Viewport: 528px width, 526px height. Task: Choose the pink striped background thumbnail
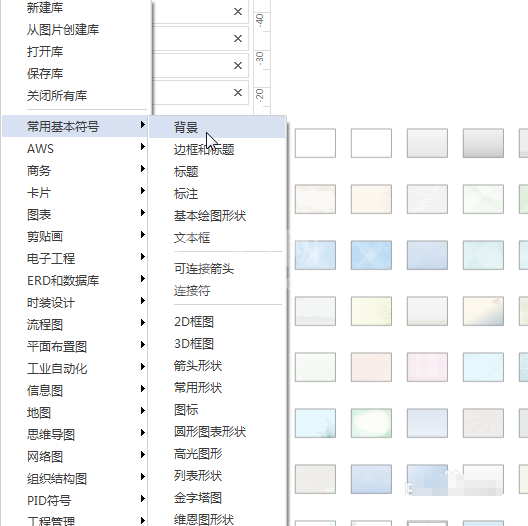pos(427,367)
